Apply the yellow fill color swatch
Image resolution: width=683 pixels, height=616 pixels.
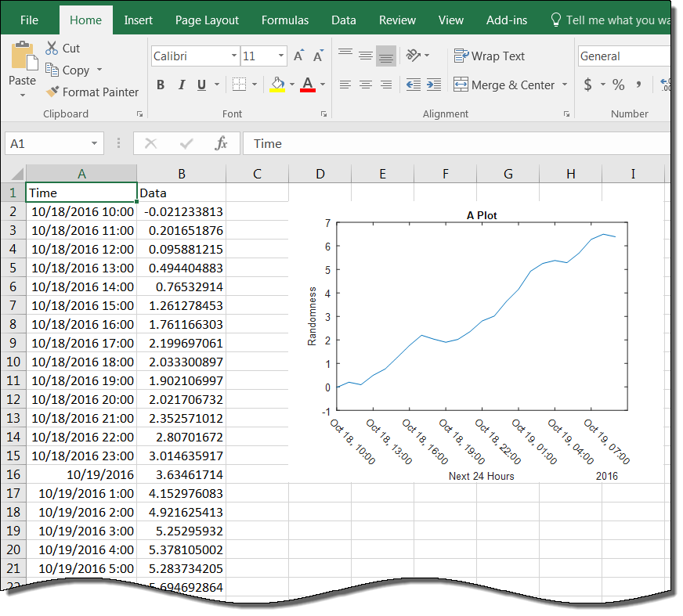[277, 85]
